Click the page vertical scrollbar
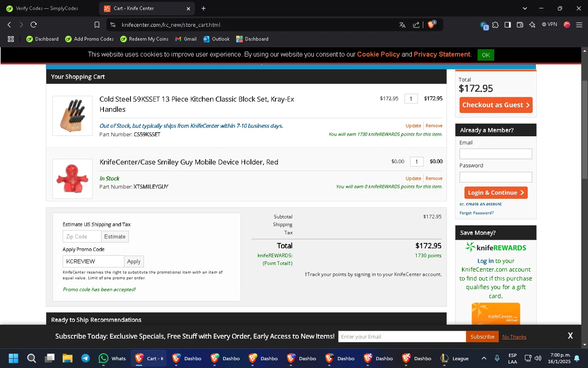The width and height of the screenshot is (588, 368). (x=584, y=129)
